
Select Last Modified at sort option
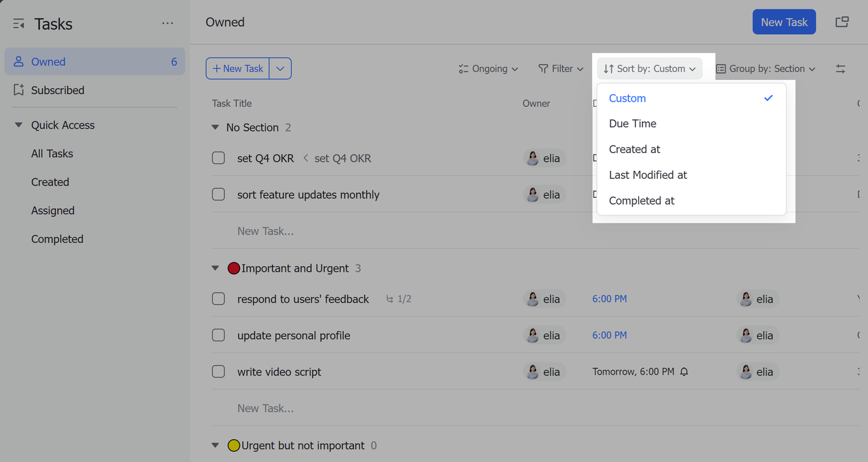pyautogui.click(x=648, y=175)
